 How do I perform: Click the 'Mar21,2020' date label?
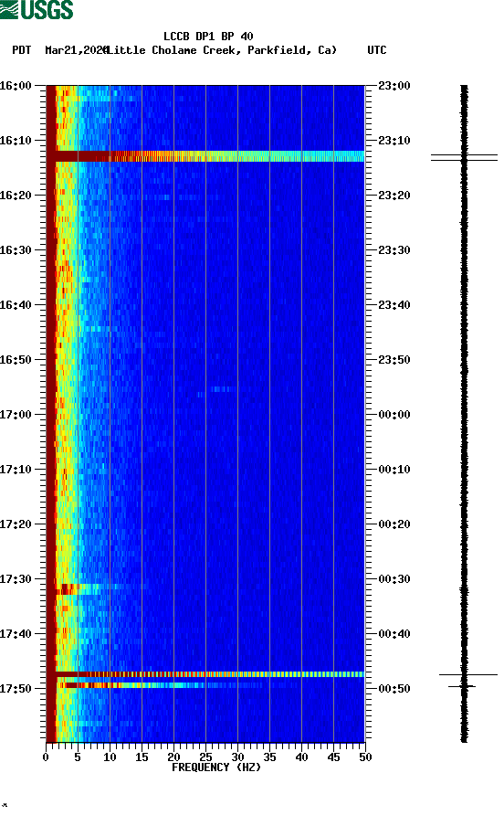[77, 50]
